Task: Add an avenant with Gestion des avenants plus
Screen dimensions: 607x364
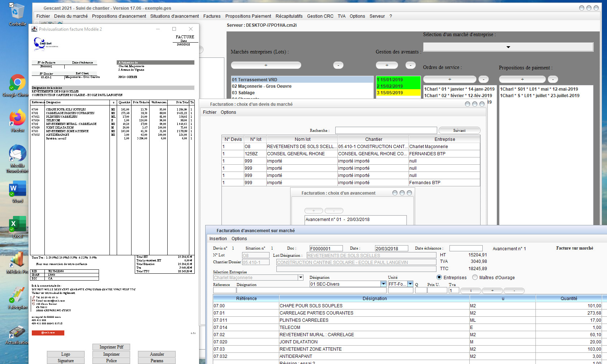Action: [387, 65]
